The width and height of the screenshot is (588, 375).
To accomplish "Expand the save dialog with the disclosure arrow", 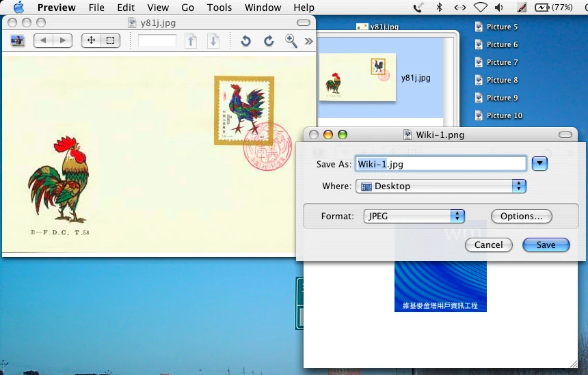I will [x=539, y=163].
